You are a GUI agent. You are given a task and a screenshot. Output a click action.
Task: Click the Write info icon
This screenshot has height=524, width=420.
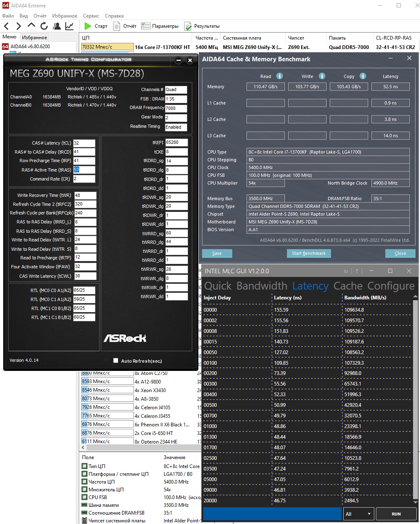tap(322, 76)
